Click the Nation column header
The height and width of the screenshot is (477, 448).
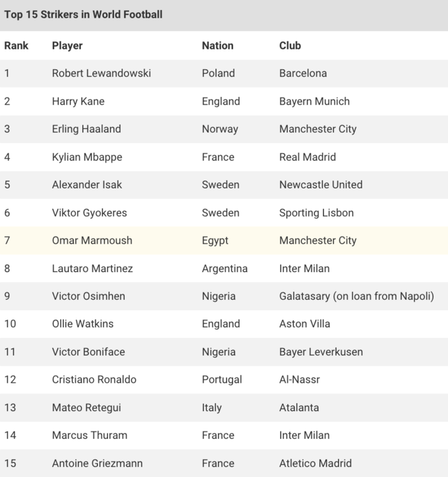click(217, 45)
